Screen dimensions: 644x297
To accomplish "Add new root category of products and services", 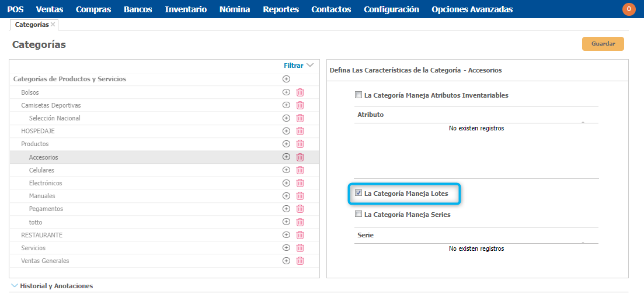I will pos(286,79).
